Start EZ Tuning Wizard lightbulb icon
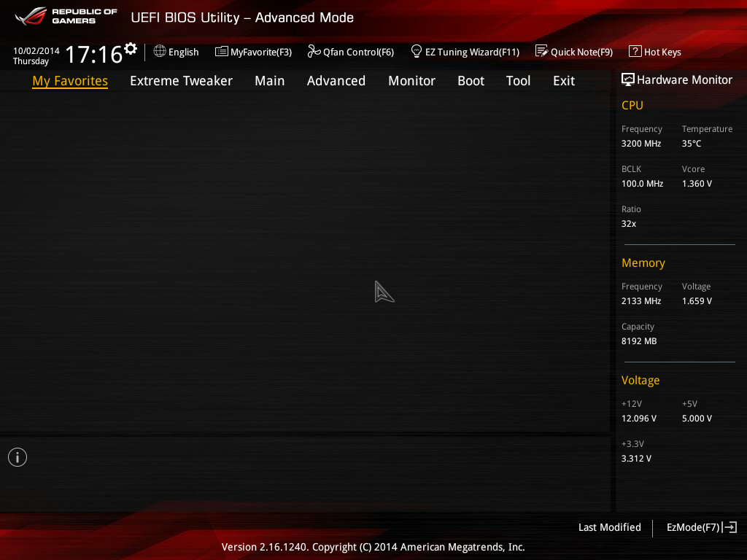 tap(417, 52)
